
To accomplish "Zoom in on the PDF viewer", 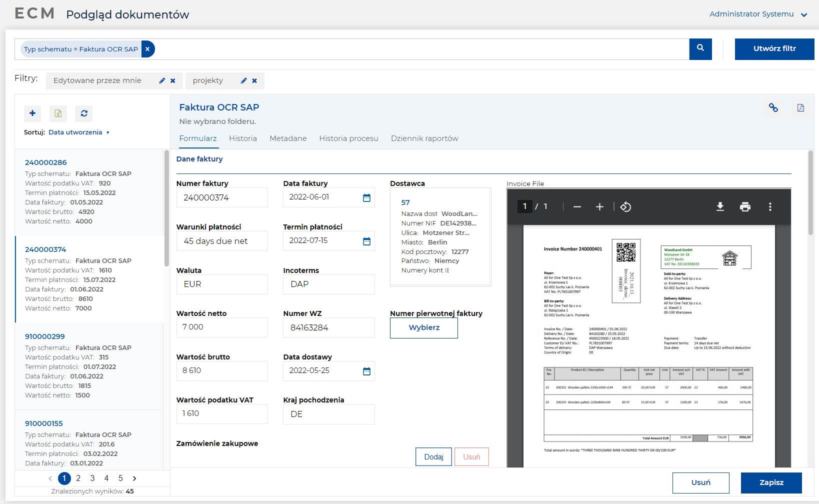I will (x=599, y=206).
